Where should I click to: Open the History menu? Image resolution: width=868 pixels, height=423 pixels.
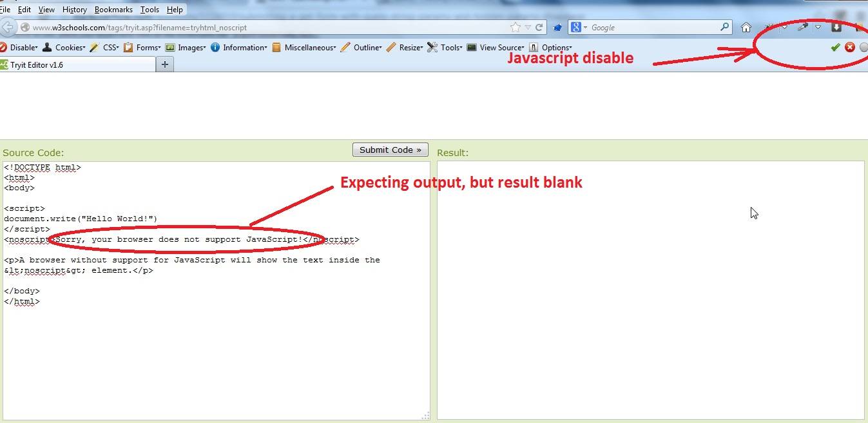(x=75, y=10)
